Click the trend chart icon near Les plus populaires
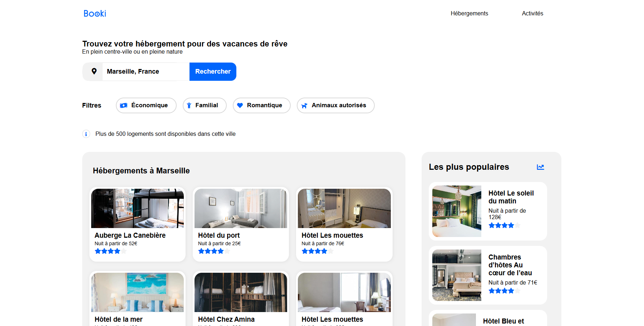Image resolution: width=644 pixels, height=326 pixels. [540, 167]
